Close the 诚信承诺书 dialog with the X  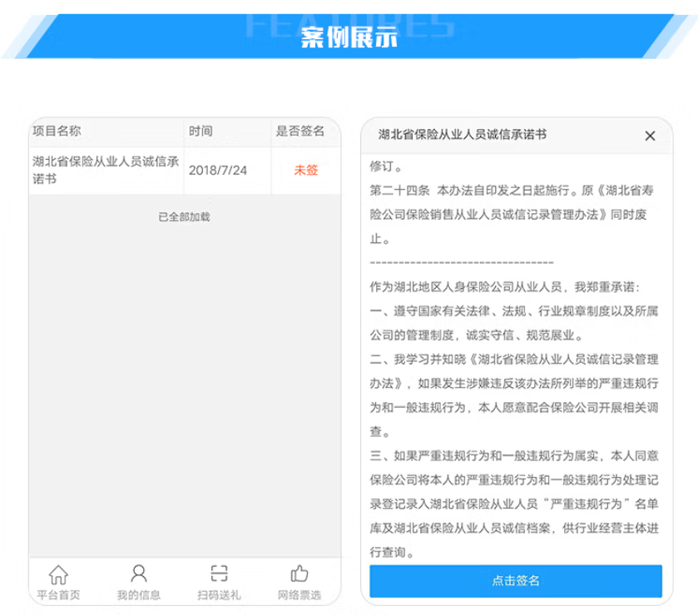[x=650, y=136]
